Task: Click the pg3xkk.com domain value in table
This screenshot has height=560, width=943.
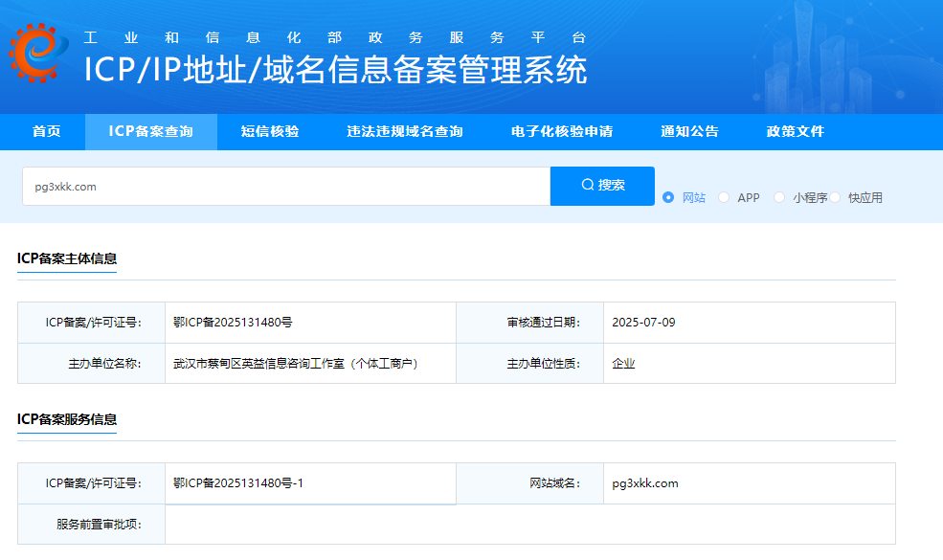Action: tap(644, 483)
